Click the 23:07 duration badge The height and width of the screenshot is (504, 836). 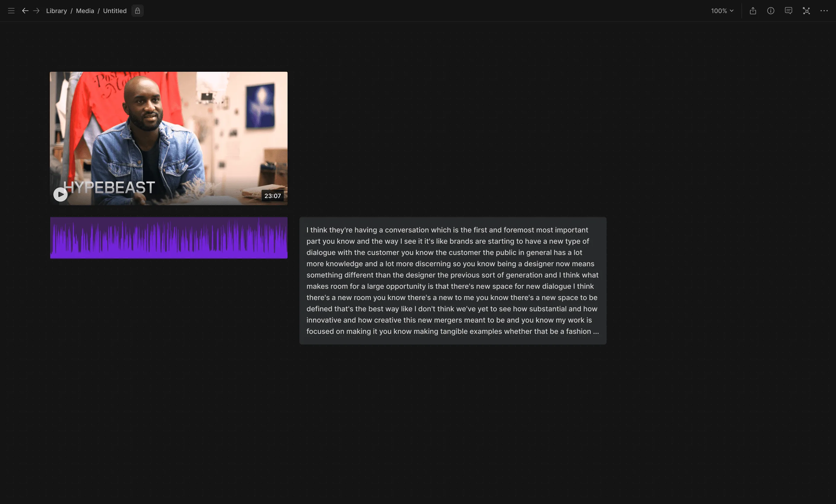272,196
